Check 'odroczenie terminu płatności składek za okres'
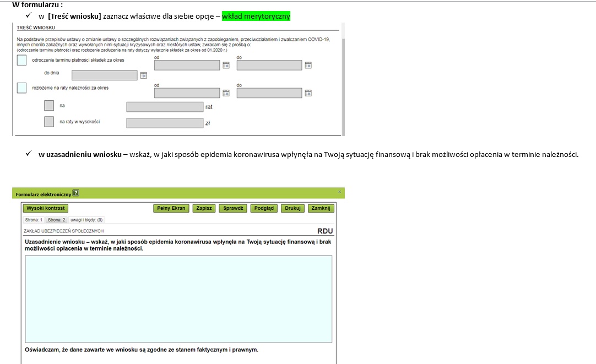The height and width of the screenshot is (364, 596). point(21,60)
